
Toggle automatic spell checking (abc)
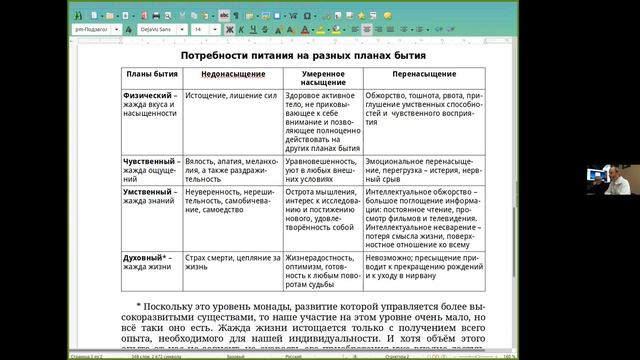pyautogui.click(x=224, y=16)
